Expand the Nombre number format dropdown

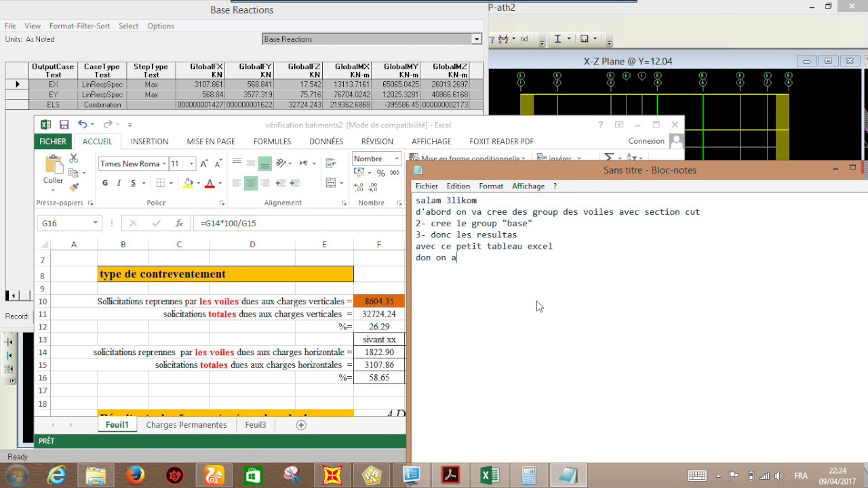[x=396, y=159]
